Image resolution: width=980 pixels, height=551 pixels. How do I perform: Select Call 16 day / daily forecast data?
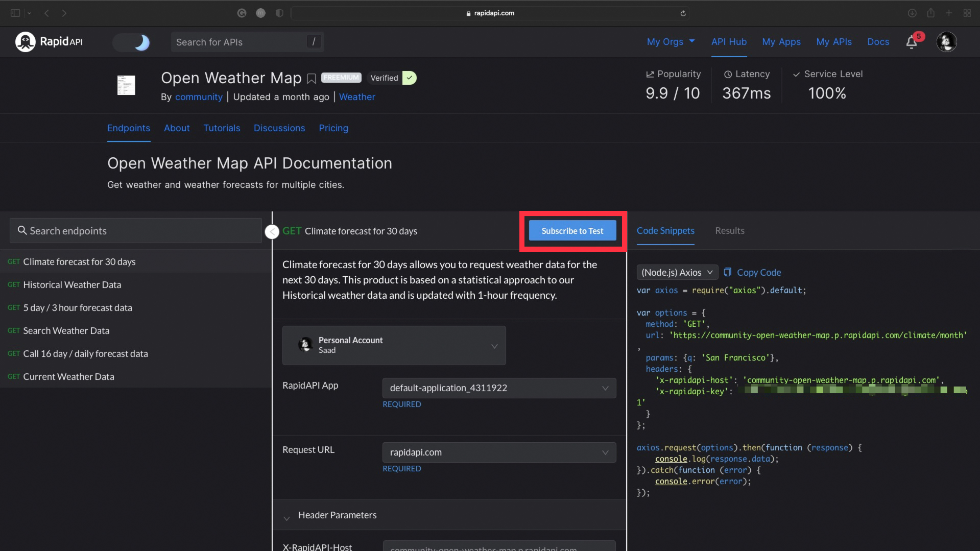136,353
